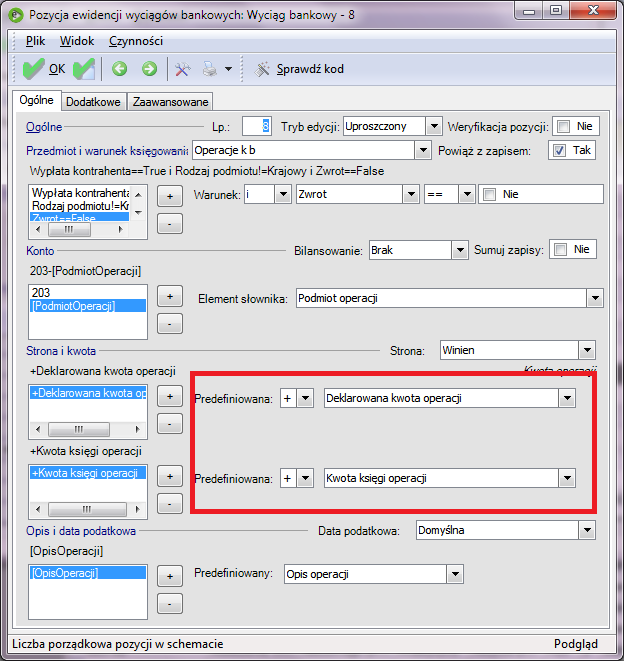Open sign dropdown for Deklarowana kwota operacji

[305, 398]
